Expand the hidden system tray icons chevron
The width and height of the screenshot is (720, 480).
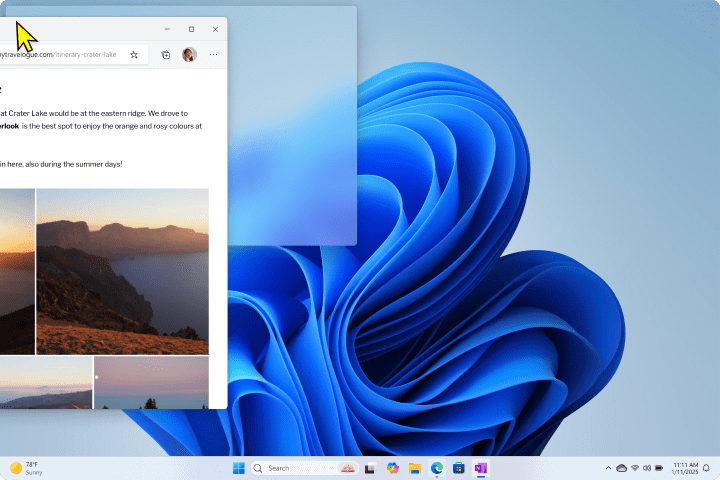608,468
